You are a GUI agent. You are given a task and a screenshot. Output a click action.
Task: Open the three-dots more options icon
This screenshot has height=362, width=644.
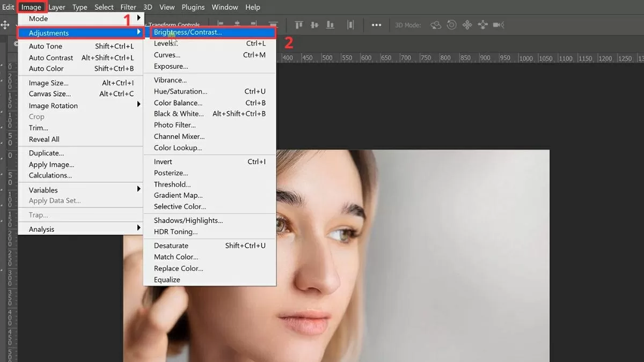coord(376,25)
